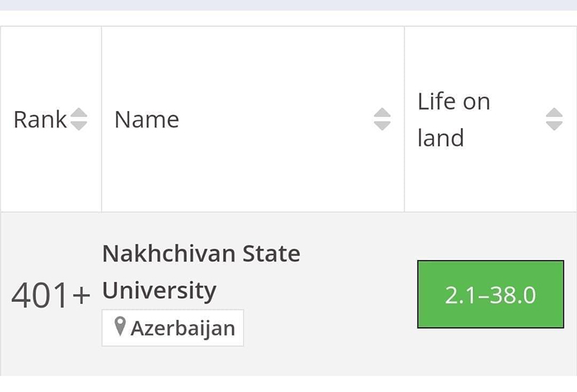Click up arrow in Life on land sorter

(x=554, y=113)
